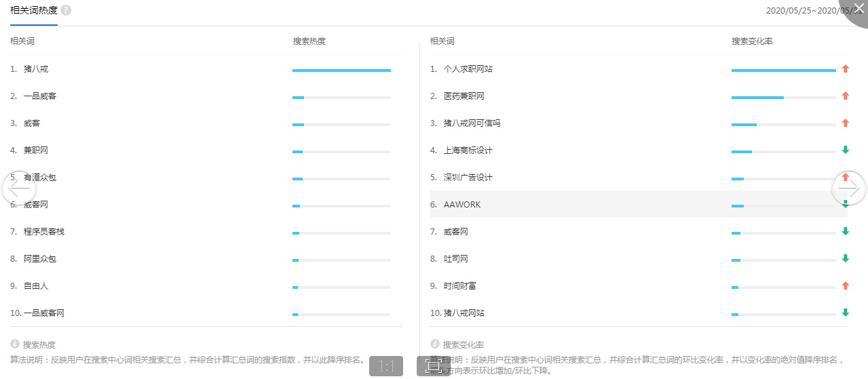Viewport: 868px width, 379px height.
Task: Click the green down arrow for 吐司网
Action: 845,259
